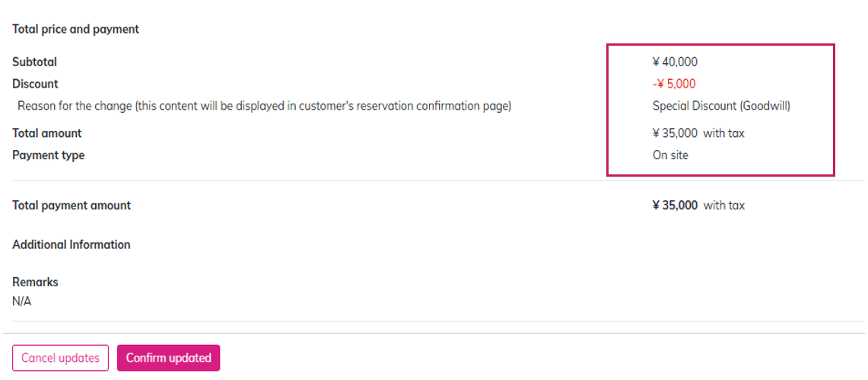Select the bold ¥ 35,000 total payment value
Viewport: 868px width, 380px height.
(675, 206)
